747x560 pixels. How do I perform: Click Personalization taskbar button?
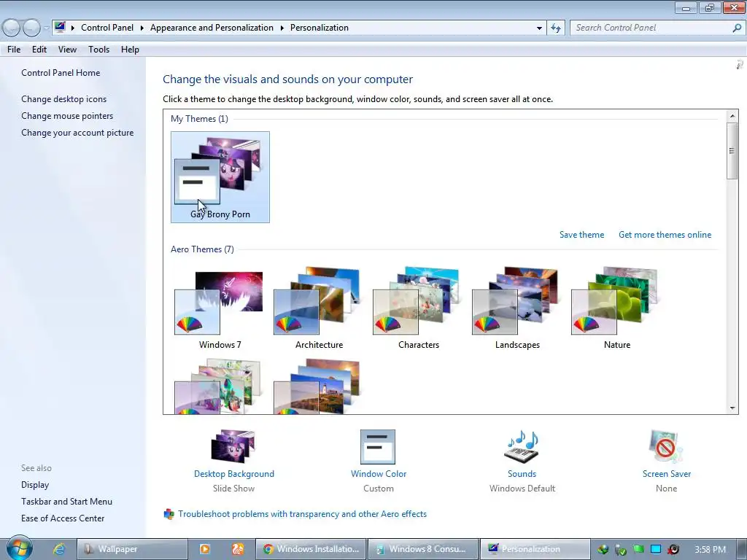535,549
